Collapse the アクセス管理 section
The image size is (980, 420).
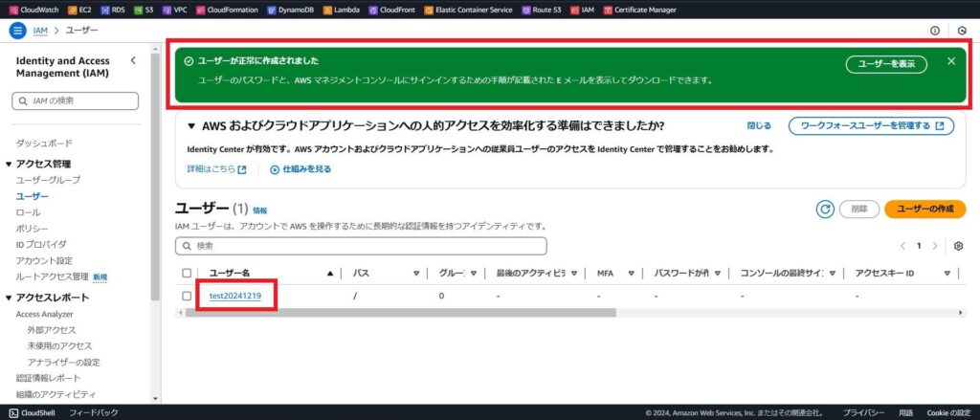point(8,165)
